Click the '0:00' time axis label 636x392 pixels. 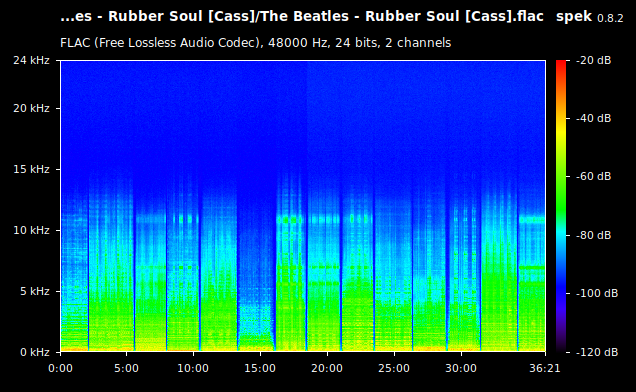click(60, 368)
